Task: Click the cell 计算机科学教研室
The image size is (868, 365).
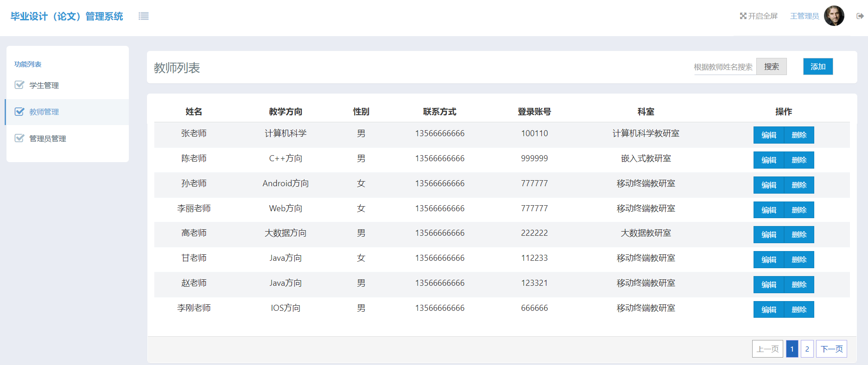Action: [646, 133]
